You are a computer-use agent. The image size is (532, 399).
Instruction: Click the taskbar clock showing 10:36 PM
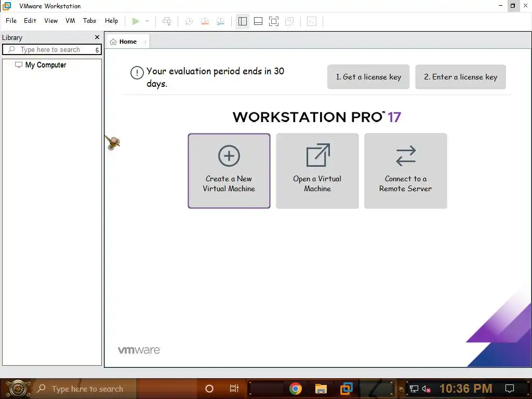click(466, 389)
